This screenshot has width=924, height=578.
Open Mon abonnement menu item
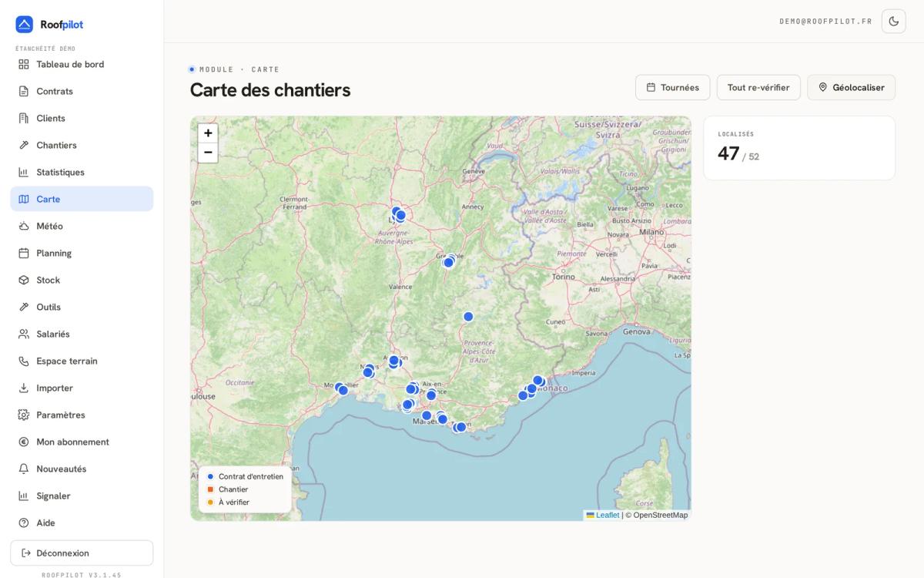coord(82,442)
